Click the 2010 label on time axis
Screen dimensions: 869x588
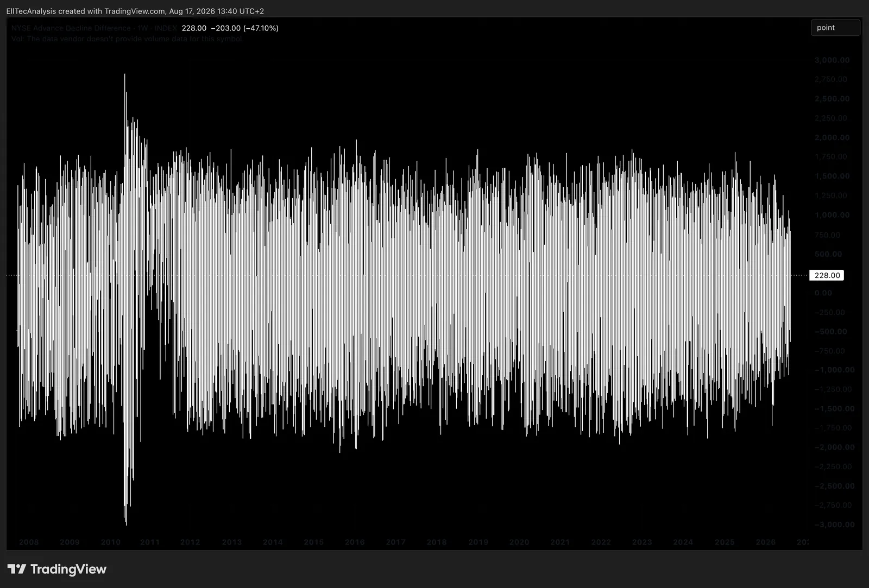tap(111, 542)
